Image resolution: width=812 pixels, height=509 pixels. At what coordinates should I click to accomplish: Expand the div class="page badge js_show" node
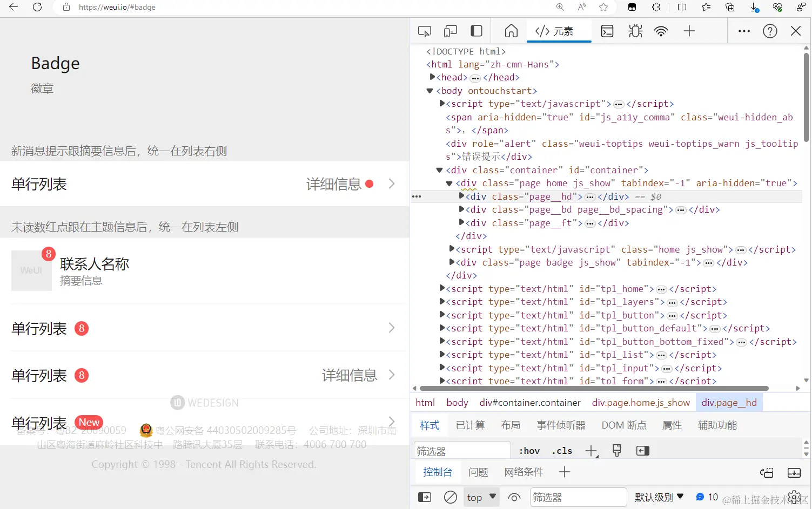[452, 262]
